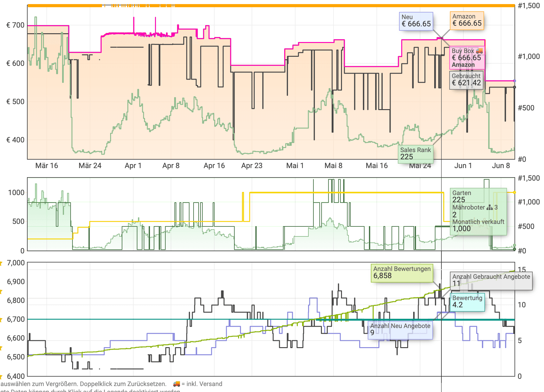Click the 6,500 reviews axis label
544x392 pixels.
click(16, 357)
